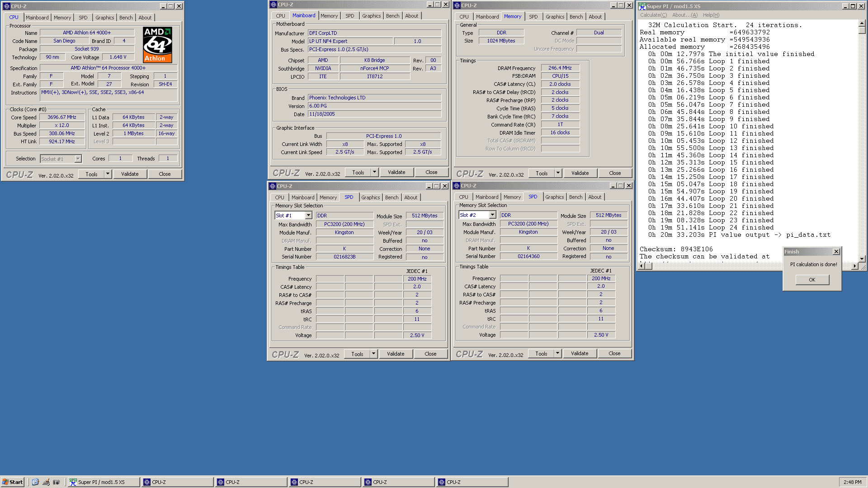Open Tools dropdown arrow in processor CPU-Z window
This screenshot has height=488, width=868.
pos(108,174)
